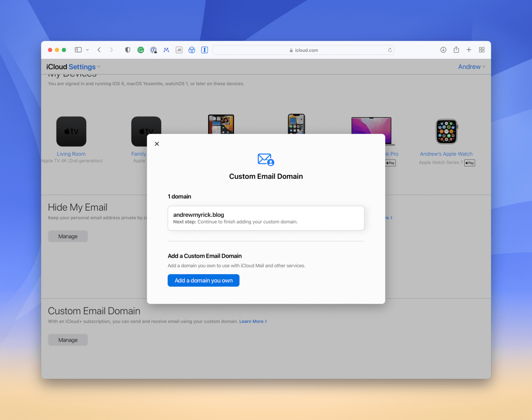Click the Custom Email Domain envelope icon
Image resolution: width=532 pixels, height=420 pixels.
coord(266,159)
